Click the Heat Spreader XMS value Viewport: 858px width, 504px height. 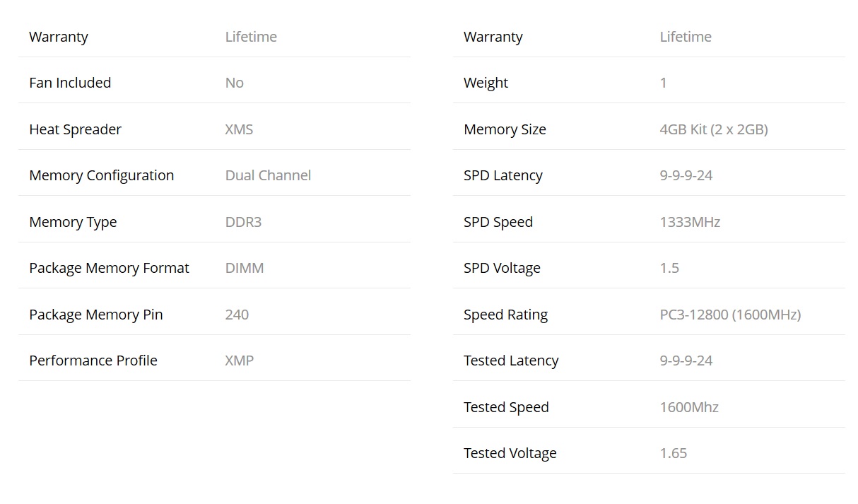pos(239,129)
